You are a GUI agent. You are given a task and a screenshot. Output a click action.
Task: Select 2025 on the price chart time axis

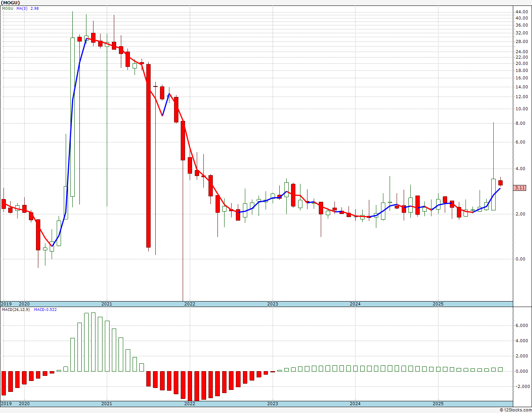438,304
